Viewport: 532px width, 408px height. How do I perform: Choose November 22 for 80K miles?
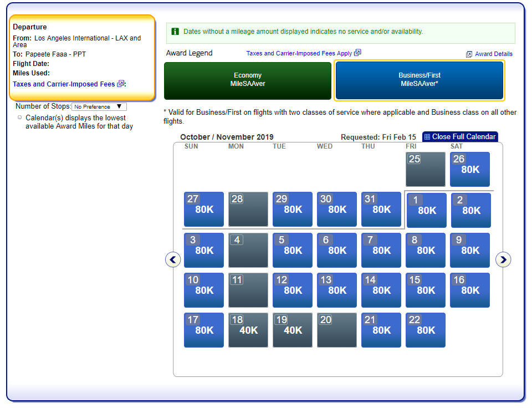click(425, 330)
